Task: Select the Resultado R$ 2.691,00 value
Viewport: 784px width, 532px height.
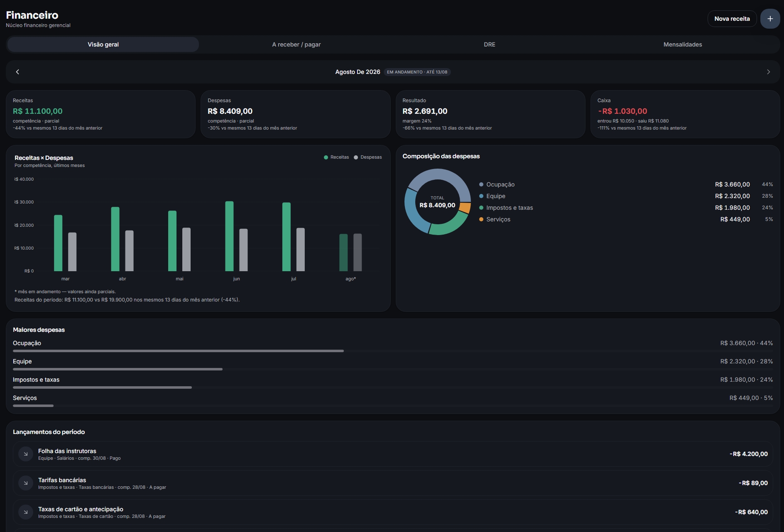Action: pyautogui.click(x=425, y=111)
